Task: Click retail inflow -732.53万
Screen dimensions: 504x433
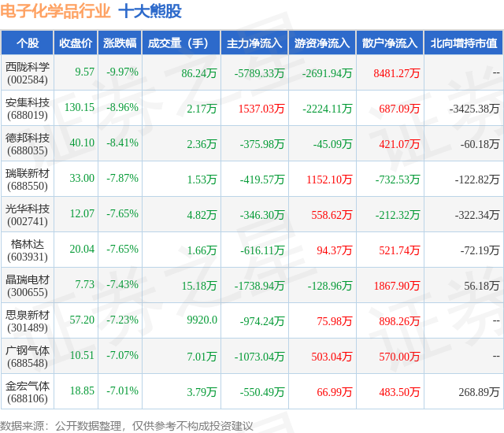Action: point(398,179)
